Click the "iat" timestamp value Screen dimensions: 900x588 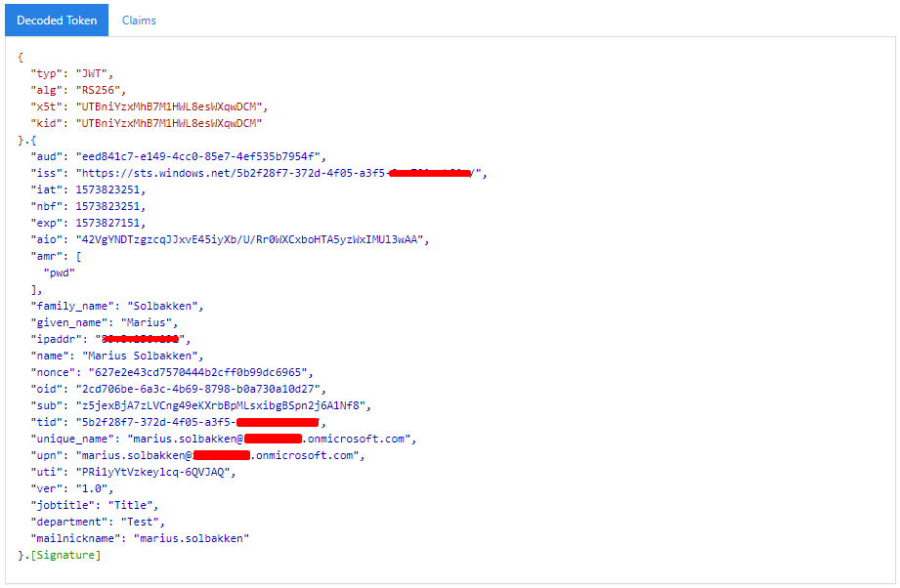[111, 189]
